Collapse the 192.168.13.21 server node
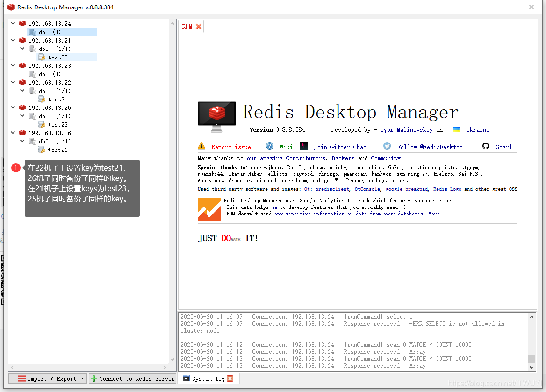Viewport: 546px width, 392px height. click(13, 40)
